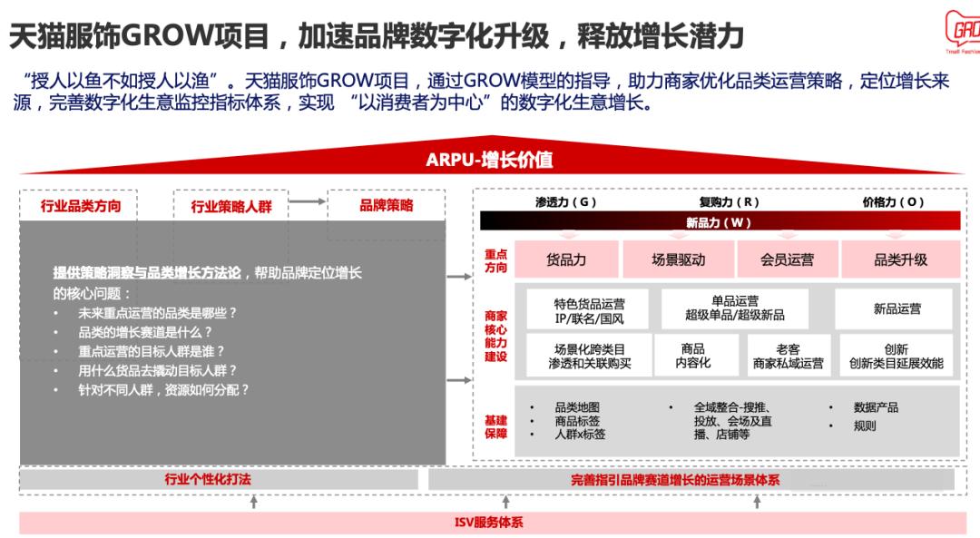Click the 会员运营 pink block
The height and width of the screenshot is (538, 980).
788,259
